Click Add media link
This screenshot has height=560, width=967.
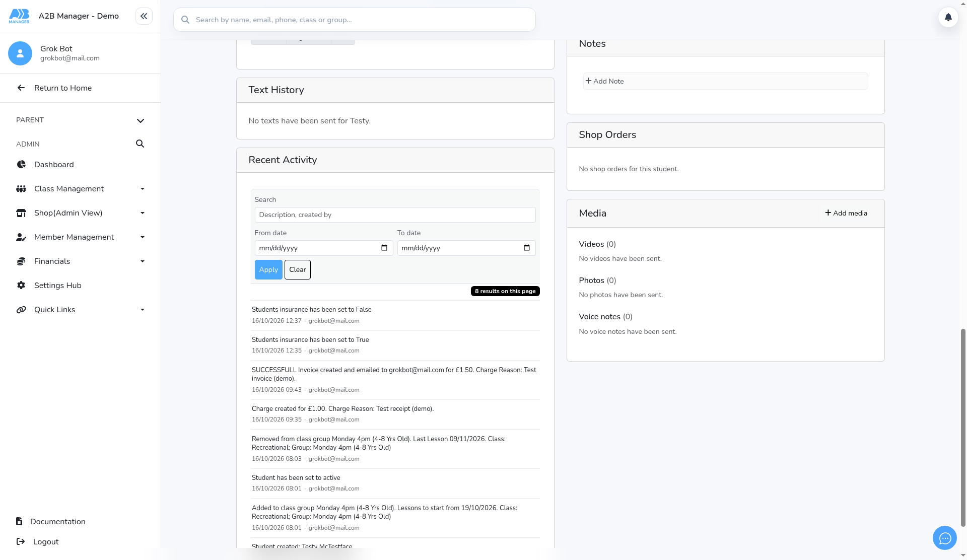pos(846,213)
